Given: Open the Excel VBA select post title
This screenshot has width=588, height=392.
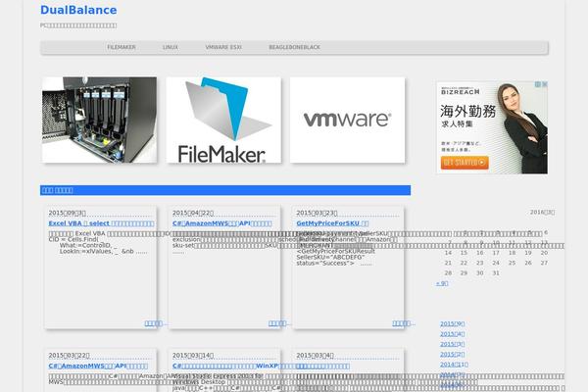Looking at the screenshot, I should point(99,223).
